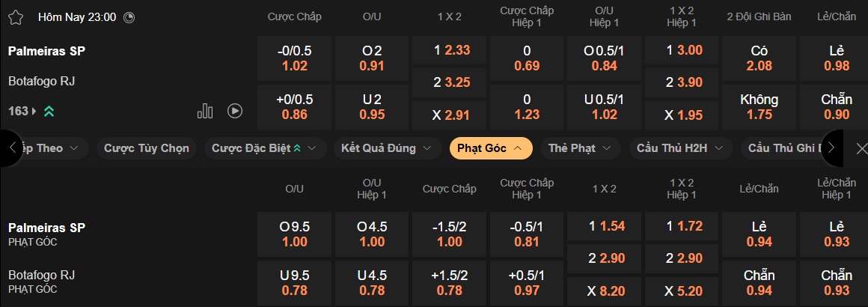
Task: Click green double-arrow icon next to 163
Action: (x=49, y=111)
